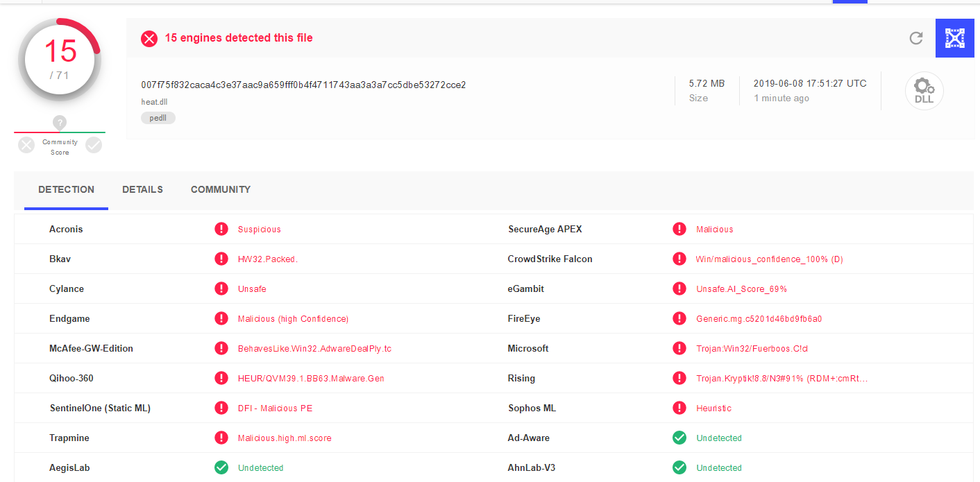Screen dimensions: 980x482
Task: Click the community score question mark icon
Action: click(60, 123)
